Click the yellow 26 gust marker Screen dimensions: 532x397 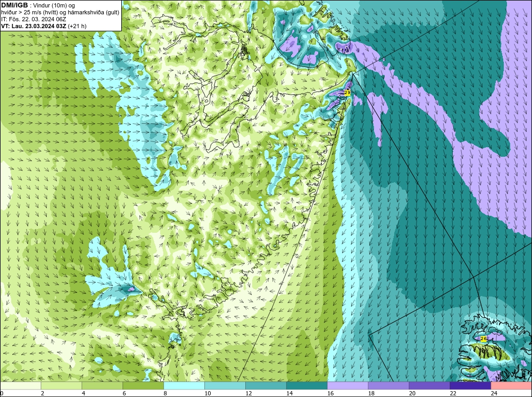pyautogui.click(x=484, y=339)
